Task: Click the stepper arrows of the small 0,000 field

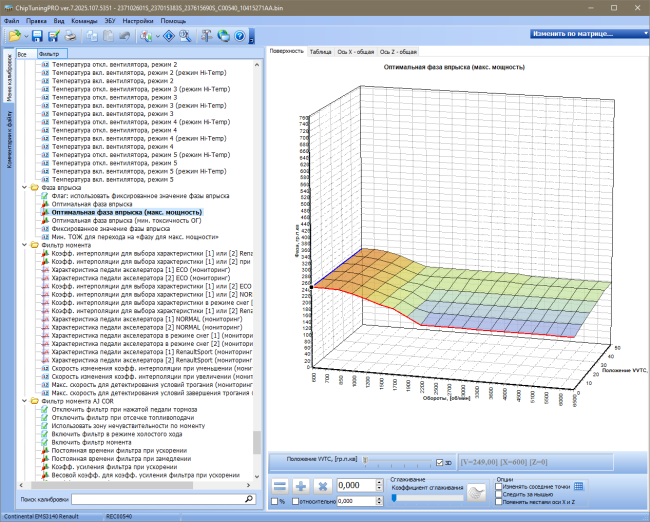Action: pos(379,501)
